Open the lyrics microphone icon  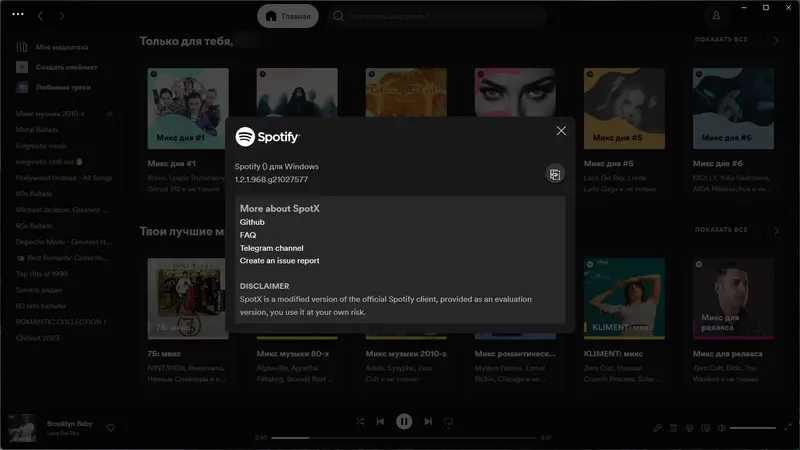coord(657,428)
